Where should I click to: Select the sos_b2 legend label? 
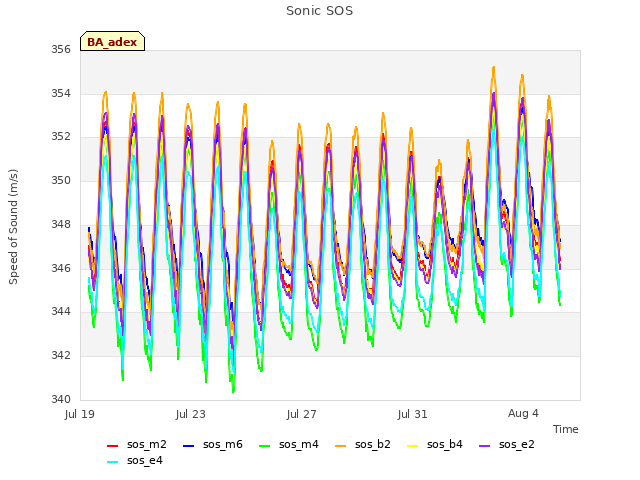click(373, 444)
